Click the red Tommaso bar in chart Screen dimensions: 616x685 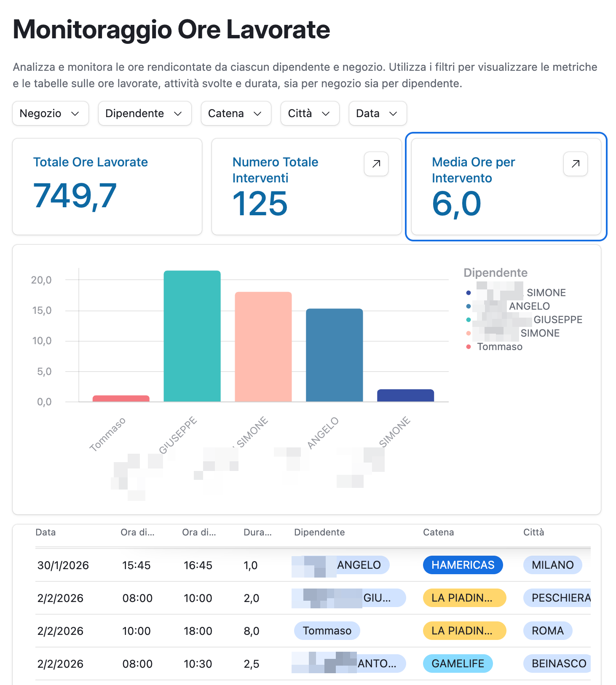pos(121,399)
